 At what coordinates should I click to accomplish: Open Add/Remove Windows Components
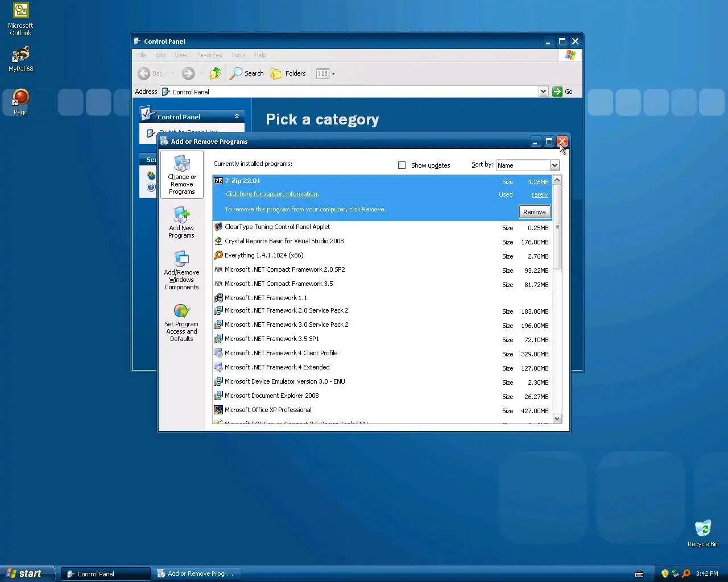click(181, 271)
